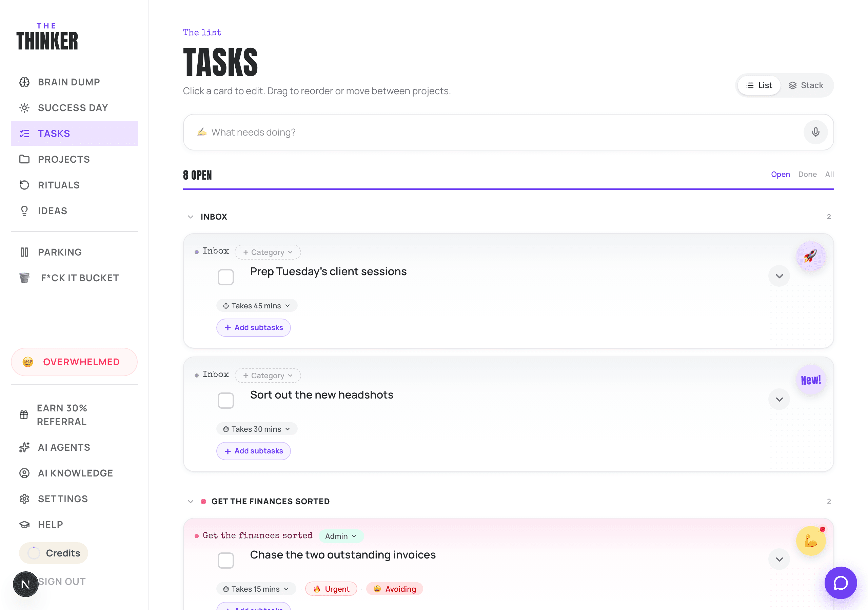The height and width of the screenshot is (610, 868).
Task: Expand Sort out the new headshots card
Action: coord(779,399)
